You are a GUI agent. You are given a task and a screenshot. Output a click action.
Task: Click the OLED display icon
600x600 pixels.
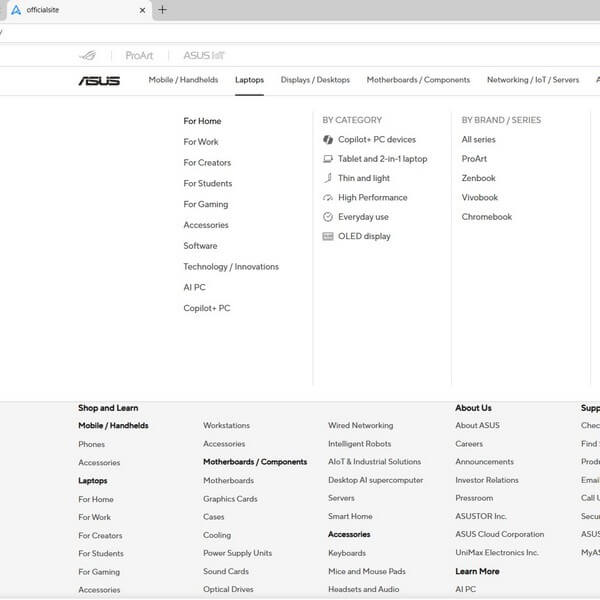click(328, 236)
